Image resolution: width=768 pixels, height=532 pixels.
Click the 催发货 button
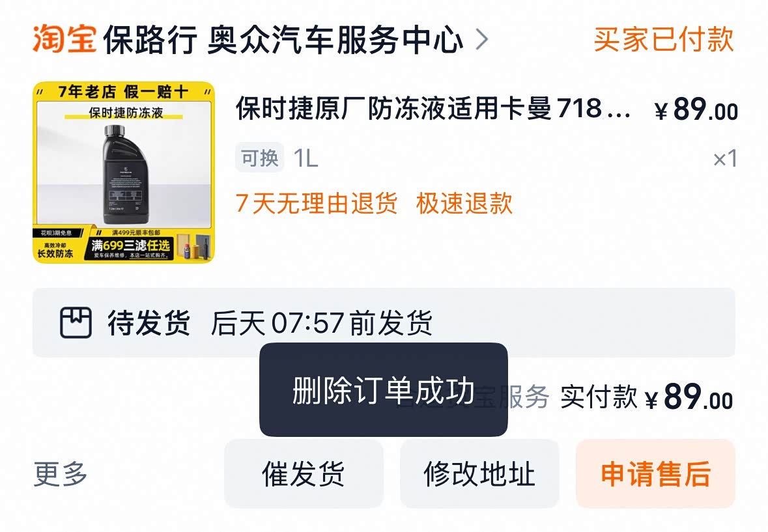point(304,474)
